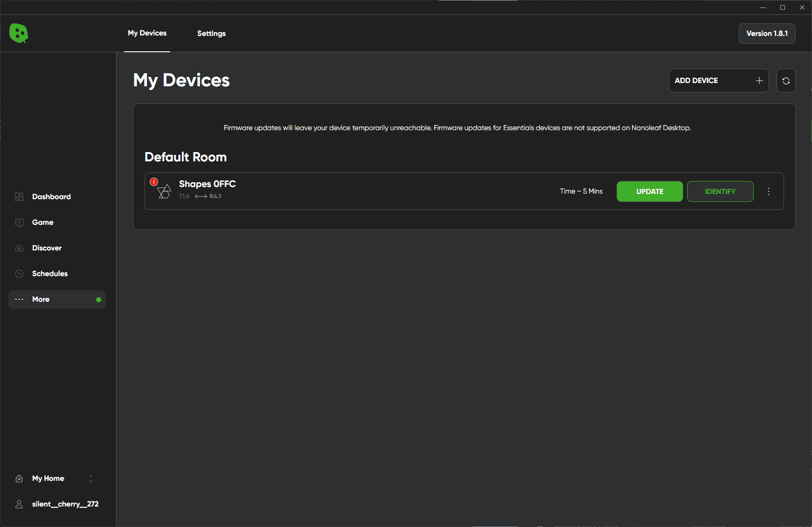Select the Shapes 0FFC device name
The height and width of the screenshot is (527, 812).
point(207,184)
